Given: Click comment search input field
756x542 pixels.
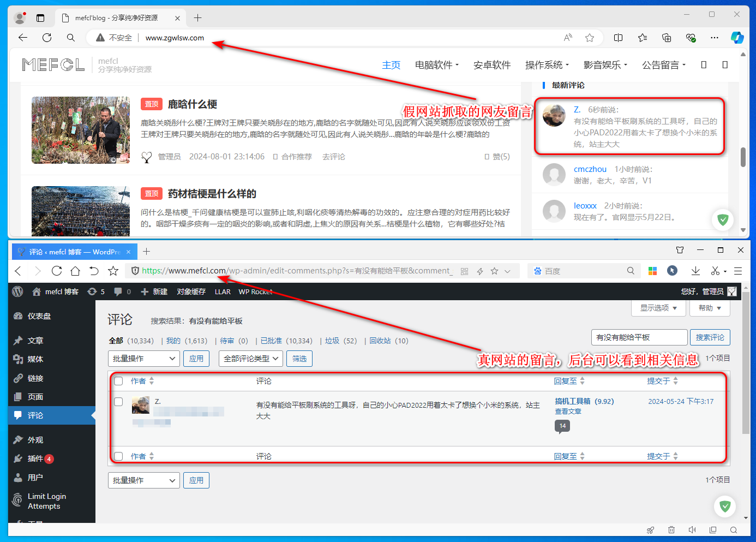Looking at the screenshot, I should coord(639,337).
